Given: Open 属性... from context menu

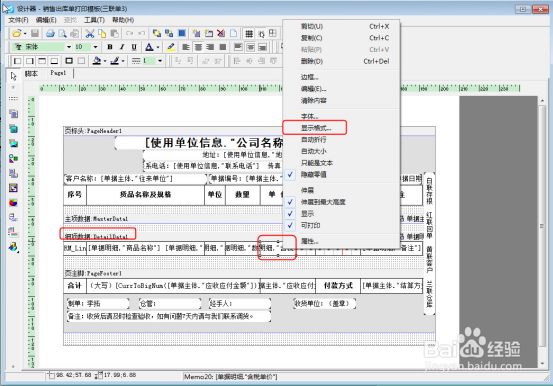Looking at the screenshot, I should pos(341,241).
